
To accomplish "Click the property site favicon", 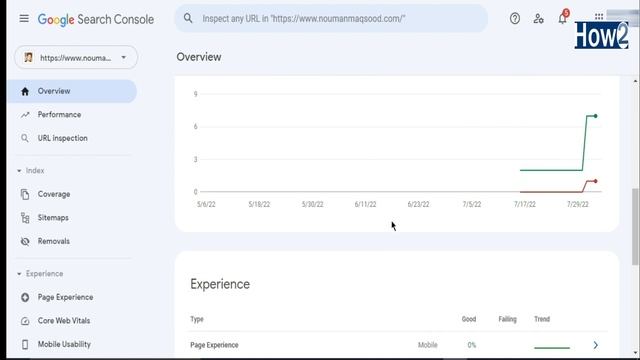I will 28,58.
